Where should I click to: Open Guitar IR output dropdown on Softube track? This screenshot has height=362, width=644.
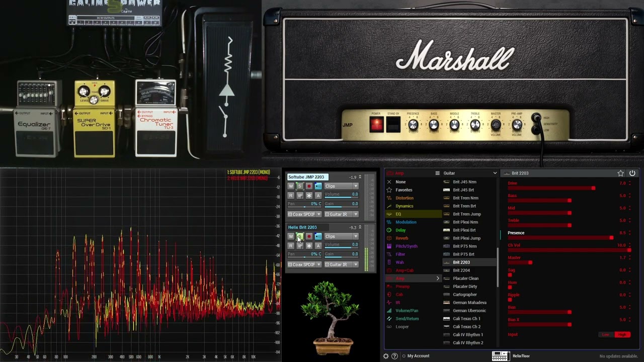341,214
